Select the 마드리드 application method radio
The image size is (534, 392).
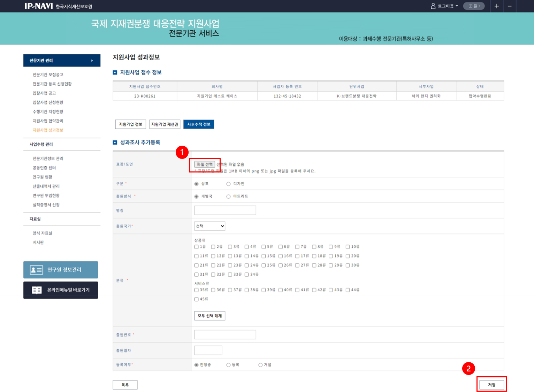(229, 197)
